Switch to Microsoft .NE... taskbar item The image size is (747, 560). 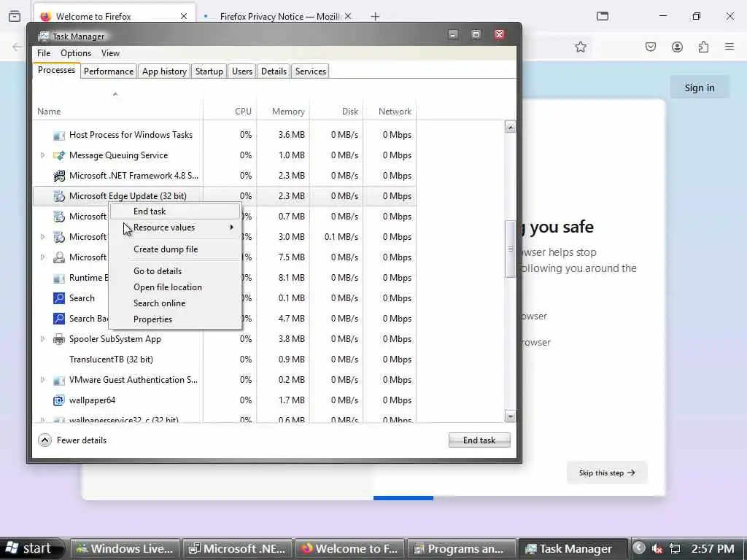[237, 549]
